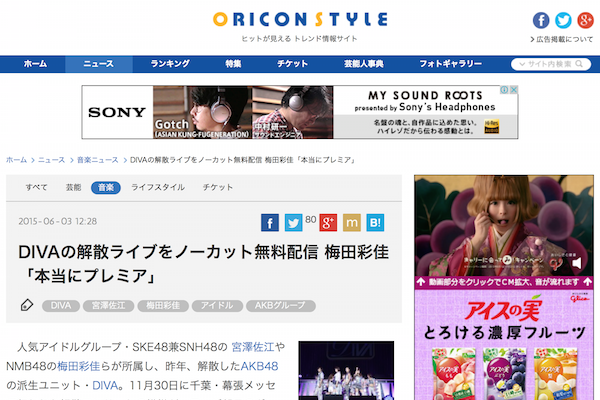Open 梅田彩佳 link in article body
This screenshot has height=400, width=600.
78,366
